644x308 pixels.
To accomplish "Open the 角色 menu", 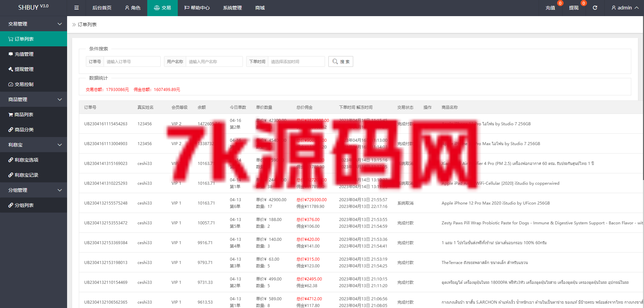I will (133, 8).
